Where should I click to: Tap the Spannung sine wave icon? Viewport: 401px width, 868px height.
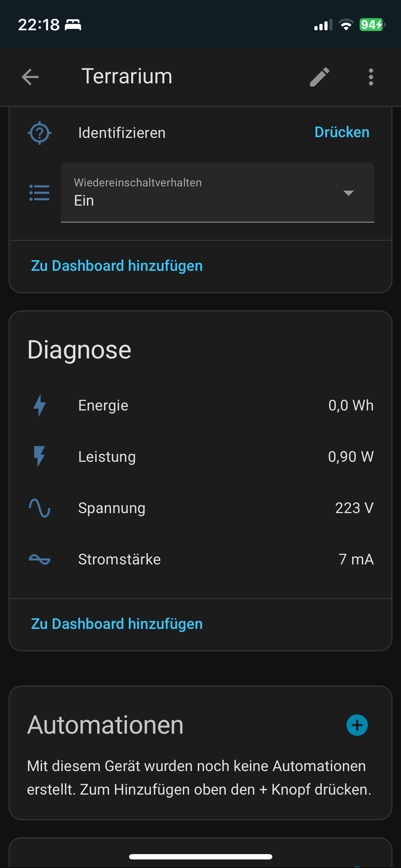click(40, 508)
